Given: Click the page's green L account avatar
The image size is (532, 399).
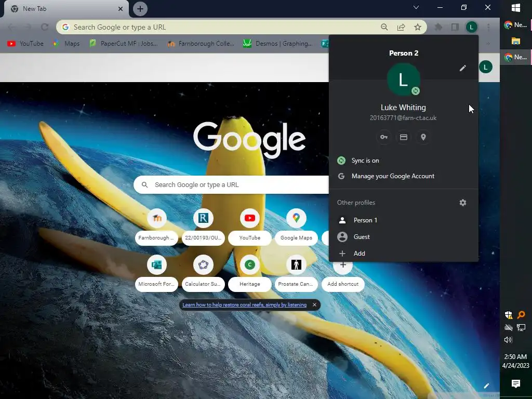Looking at the screenshot, I should (x=486, y=67).
